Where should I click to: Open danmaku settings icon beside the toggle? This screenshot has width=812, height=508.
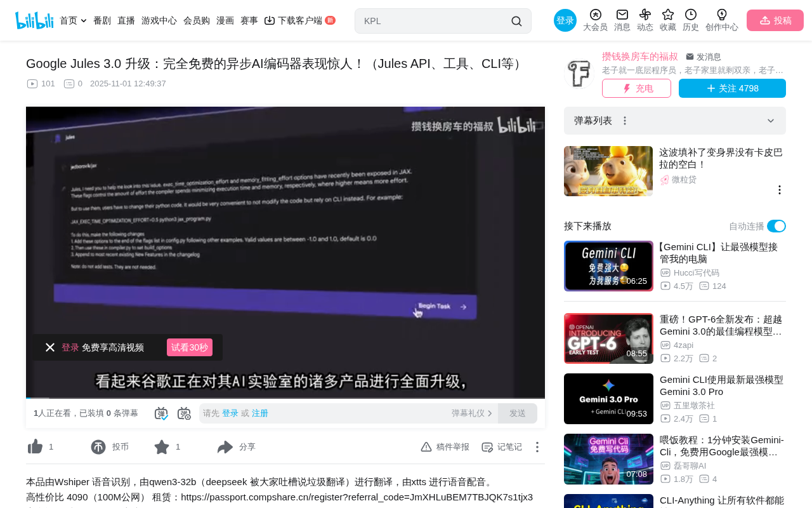pos(184,413)
